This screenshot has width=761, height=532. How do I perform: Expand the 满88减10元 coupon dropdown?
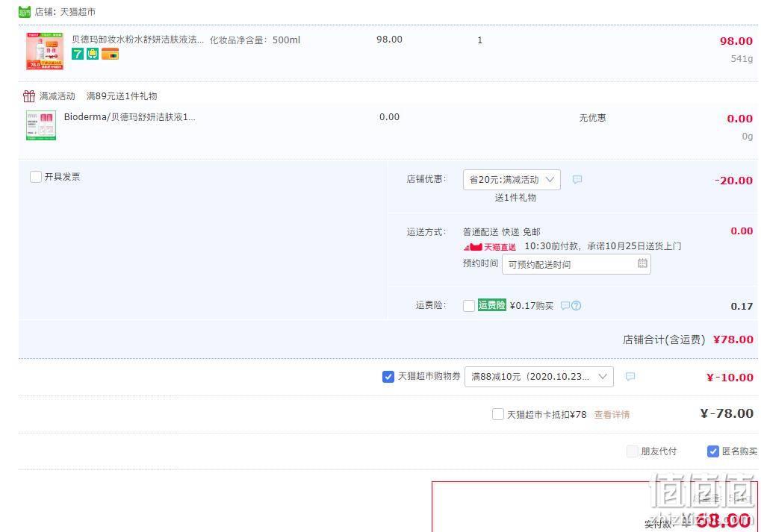click(538, 377)
